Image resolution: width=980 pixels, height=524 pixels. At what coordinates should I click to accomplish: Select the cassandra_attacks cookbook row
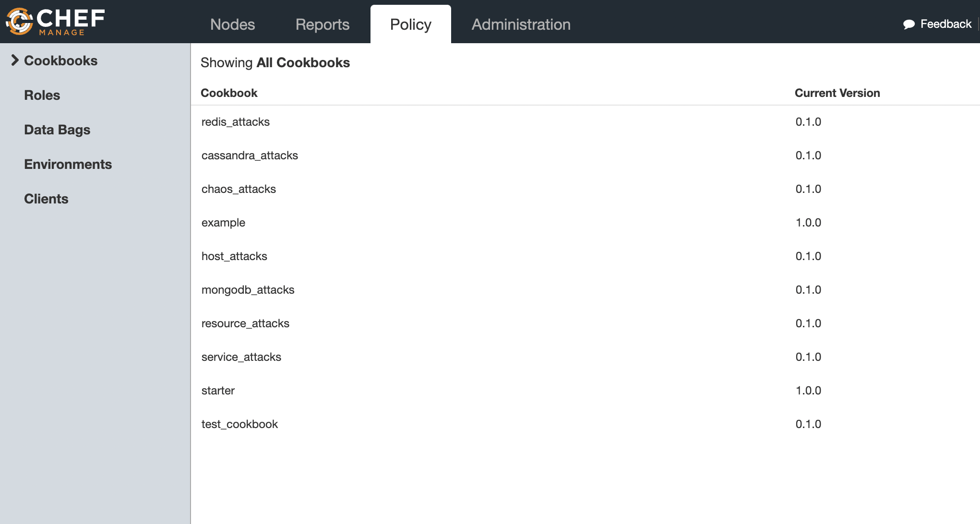click(250, 155)
